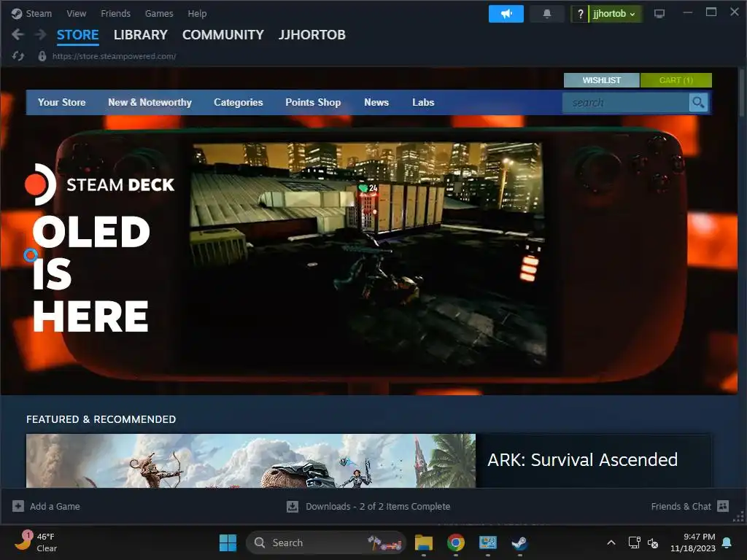Go back with the back arrow
The width and height of the screenshot is (747, 560).
click(x=18, y=35)
